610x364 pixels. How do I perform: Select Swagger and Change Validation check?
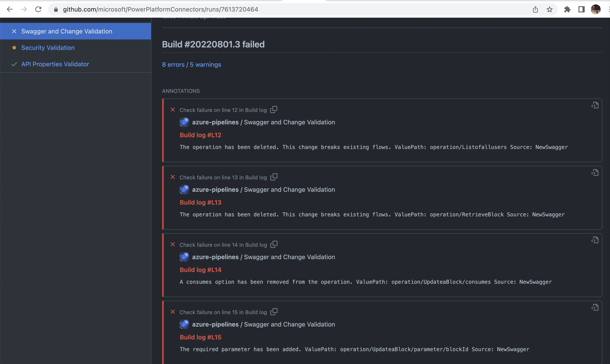(67, 31)
